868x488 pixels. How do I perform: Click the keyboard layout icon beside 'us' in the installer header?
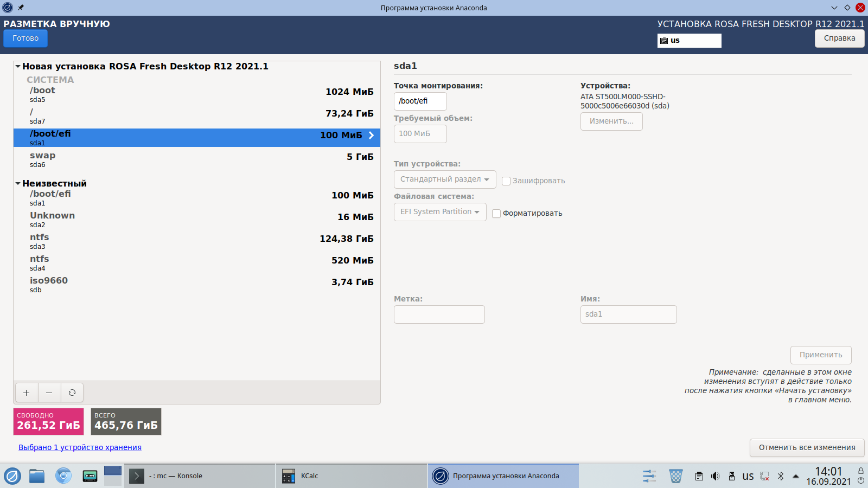click(x=664, y=41)
